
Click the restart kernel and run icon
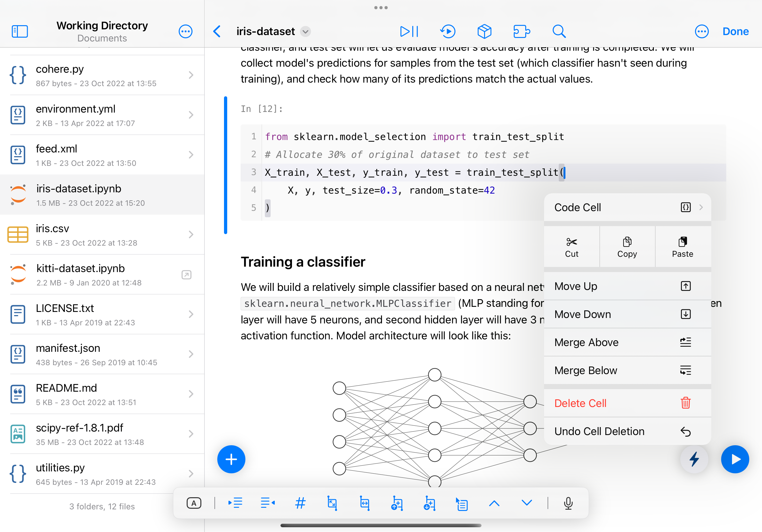tap(448, 32)
